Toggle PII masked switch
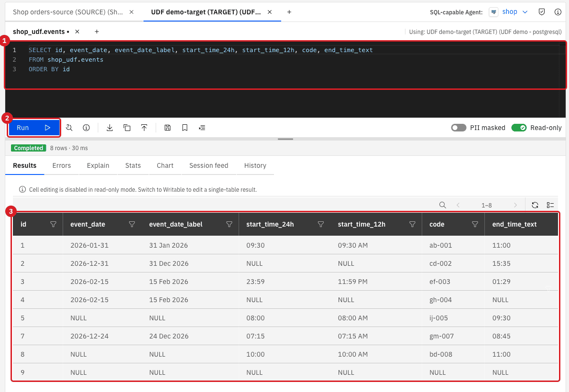569x392 pixels. [459, 128]
